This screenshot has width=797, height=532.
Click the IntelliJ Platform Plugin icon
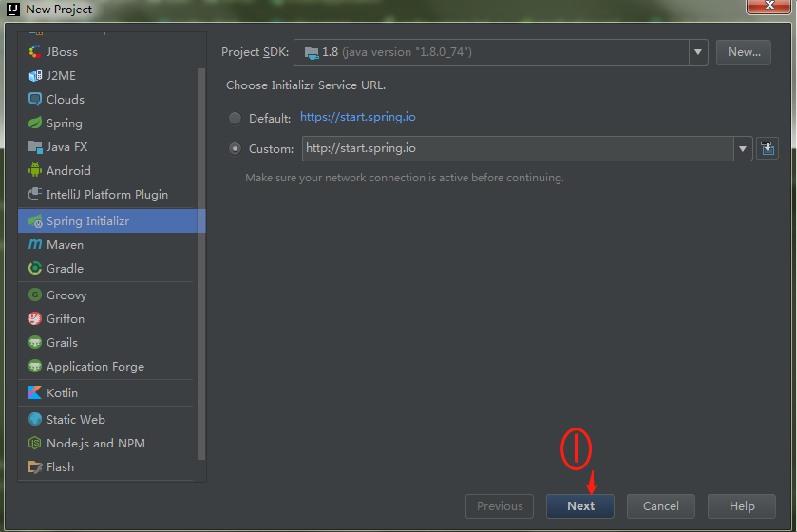pyautogui.click(x=34, y=194)
